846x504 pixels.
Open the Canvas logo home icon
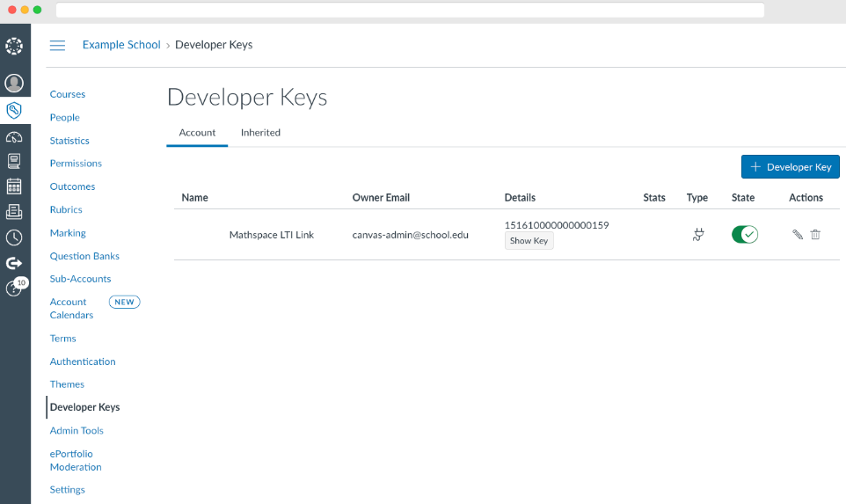click(14, 47)
